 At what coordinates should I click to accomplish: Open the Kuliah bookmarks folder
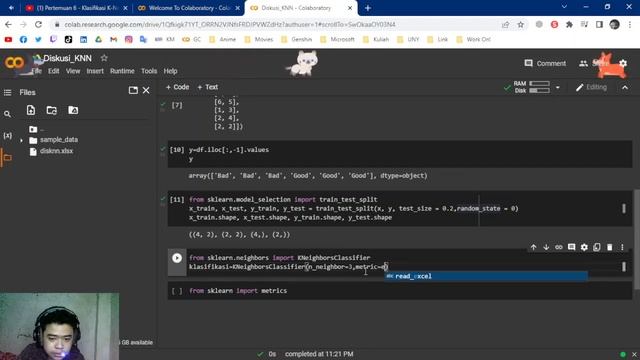click(376, 39)
